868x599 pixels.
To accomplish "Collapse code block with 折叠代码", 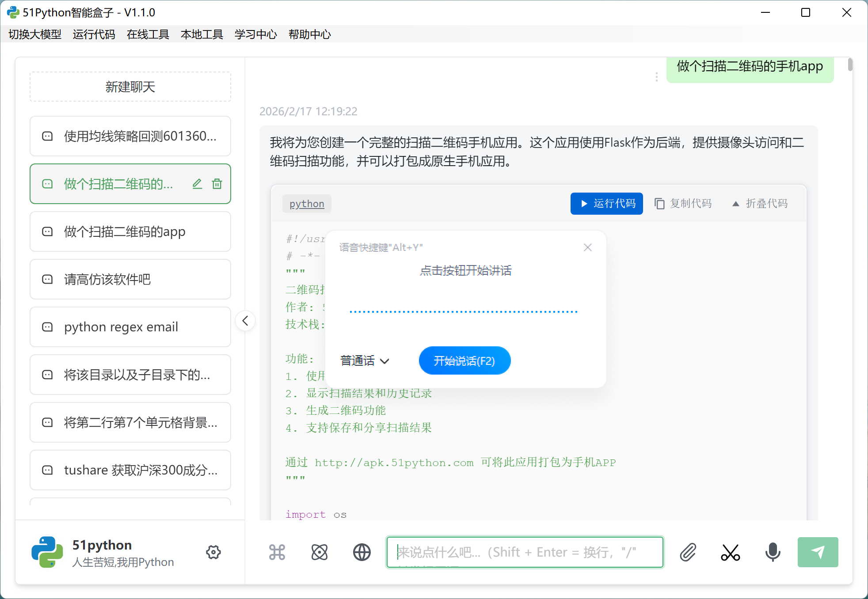I will 760,204.
